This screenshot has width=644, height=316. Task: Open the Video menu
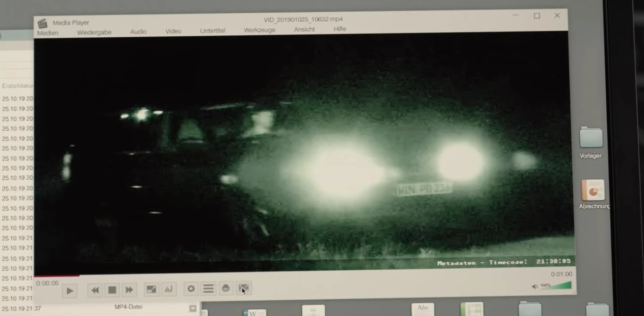173,31
